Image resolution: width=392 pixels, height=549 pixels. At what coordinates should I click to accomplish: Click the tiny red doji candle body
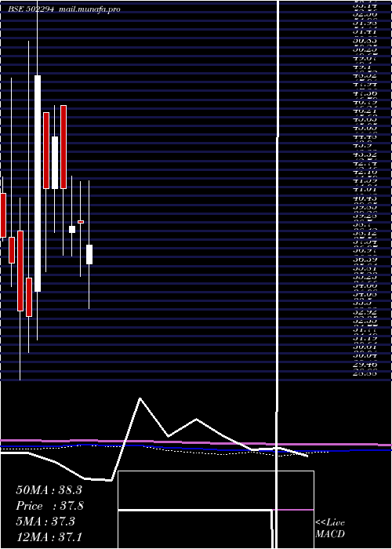click(x=81, y=222)
